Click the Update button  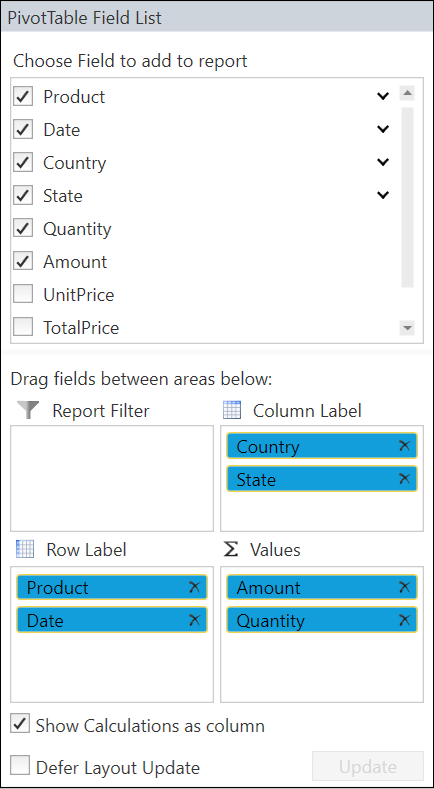(x=368, y=767)
